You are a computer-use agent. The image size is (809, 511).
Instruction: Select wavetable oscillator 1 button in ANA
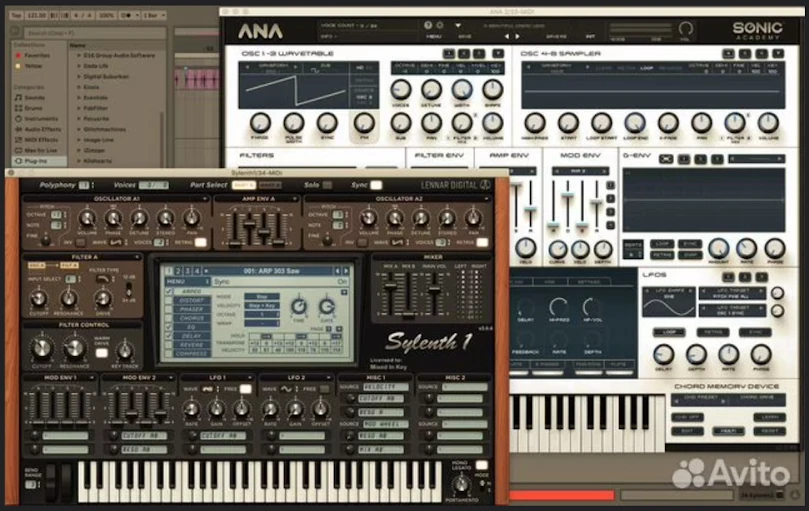(449, 53)
